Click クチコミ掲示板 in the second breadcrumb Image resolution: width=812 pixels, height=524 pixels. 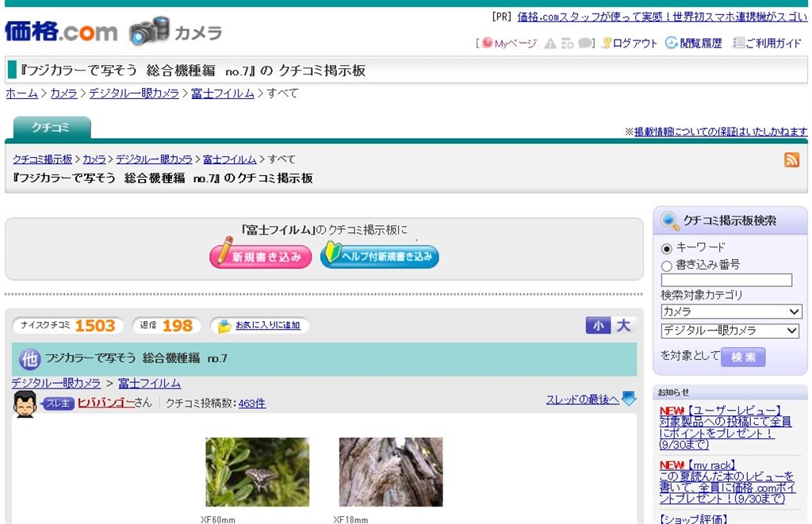click(43, 159)
